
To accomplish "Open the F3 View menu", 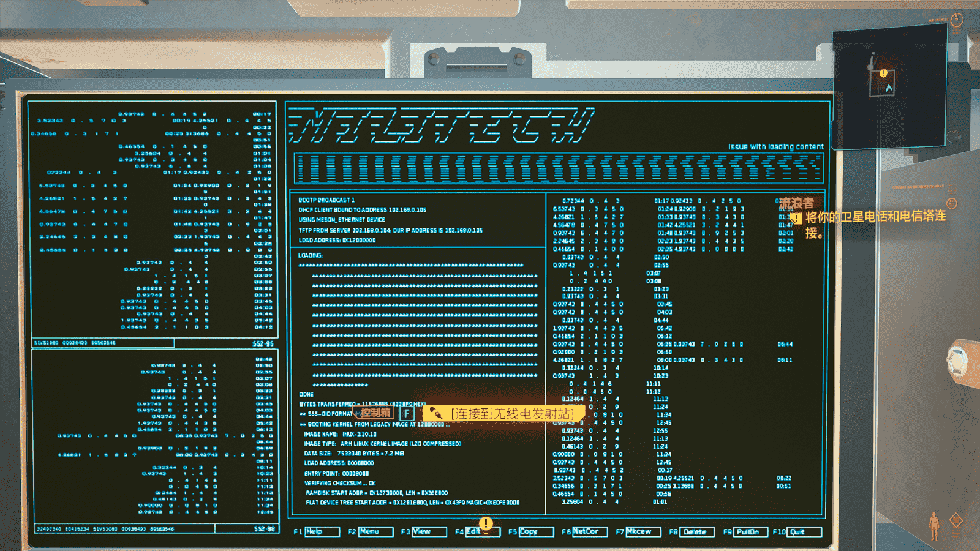I will click(x=429, y=531).
